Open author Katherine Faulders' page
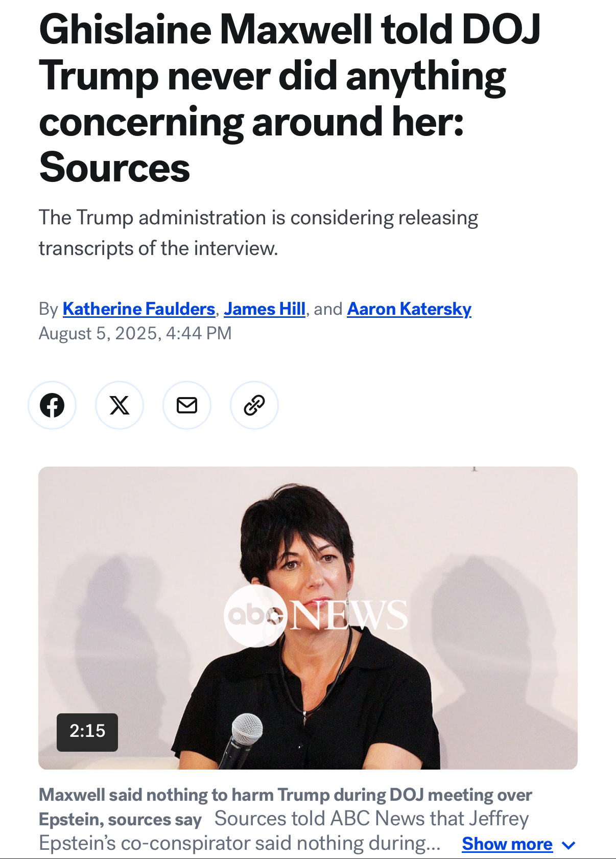Viewport: 616px width, 859px height. pos(139,309)
